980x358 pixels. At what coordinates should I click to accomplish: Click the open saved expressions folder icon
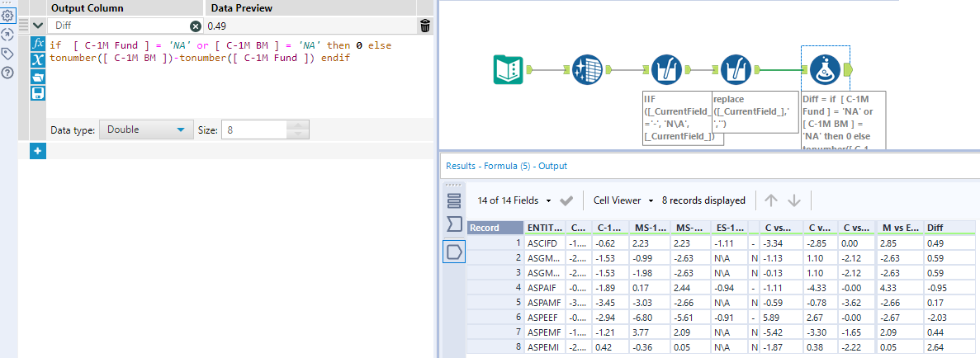(37, 76)
